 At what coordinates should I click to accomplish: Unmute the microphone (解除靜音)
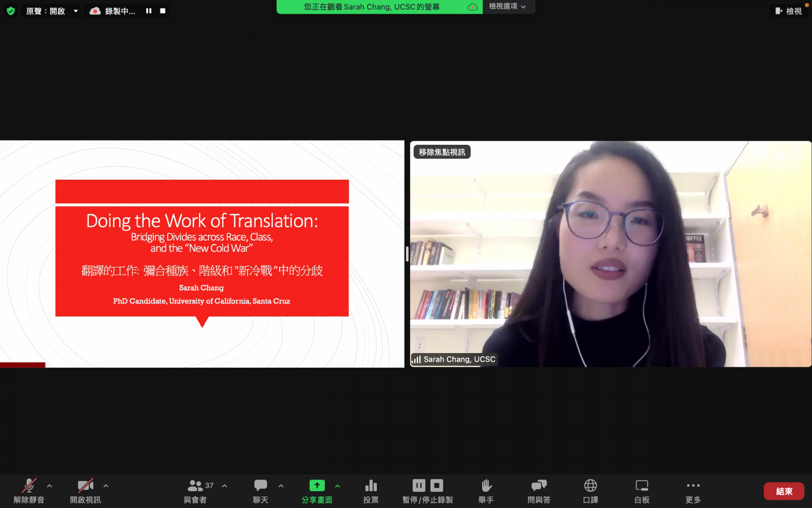29,486
